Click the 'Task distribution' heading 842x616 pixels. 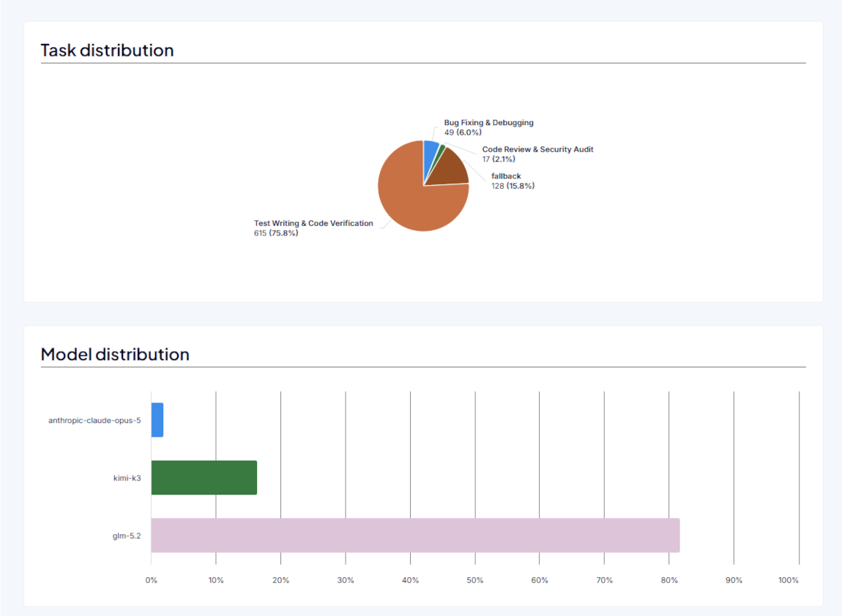(108, 50)
